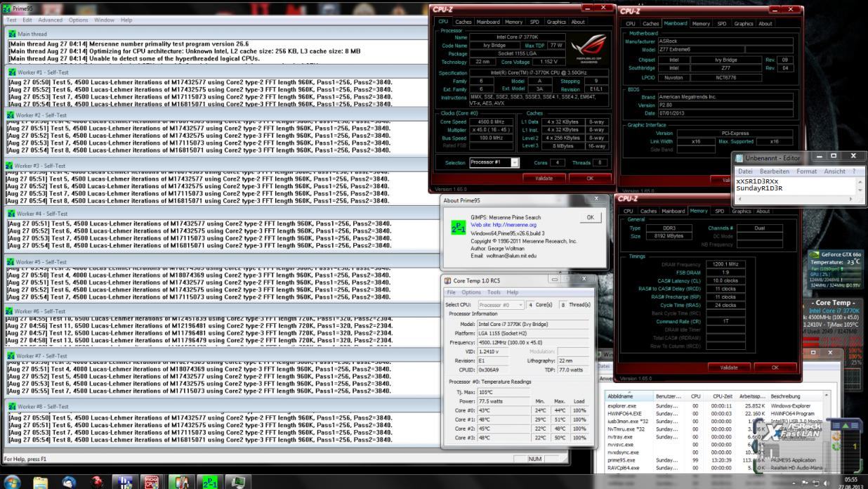Click the Worker #2 window icon

(10, 115)
